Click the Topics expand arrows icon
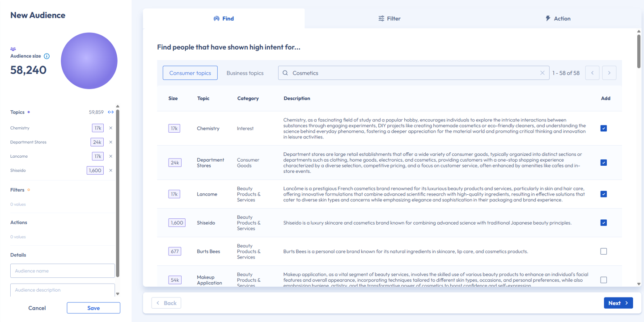Screen dimensions: 644x322 (110, 112)
